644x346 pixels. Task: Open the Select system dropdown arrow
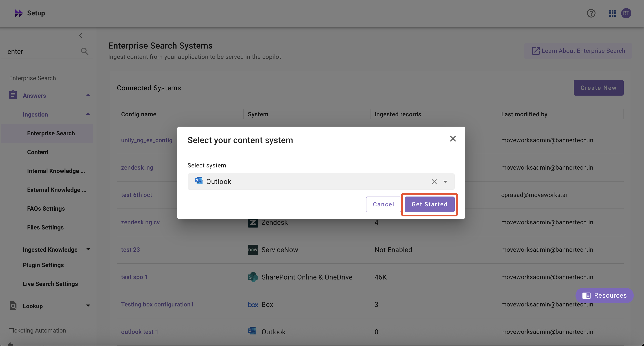(x=445, y=182)
